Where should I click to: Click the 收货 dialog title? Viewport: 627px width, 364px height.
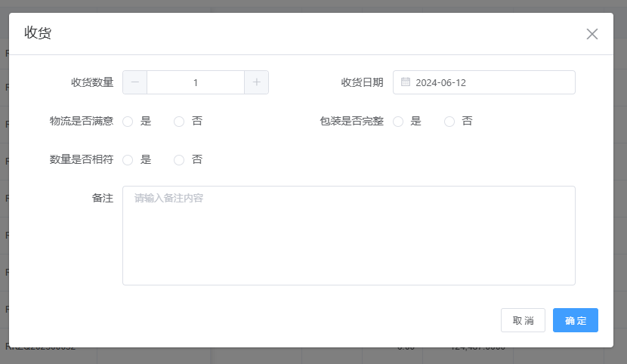[38, 32]
